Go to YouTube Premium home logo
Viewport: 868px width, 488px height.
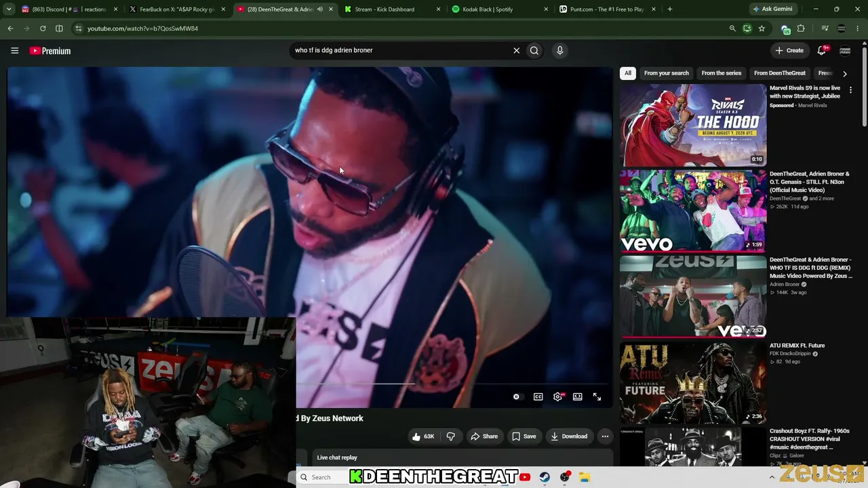50,51
